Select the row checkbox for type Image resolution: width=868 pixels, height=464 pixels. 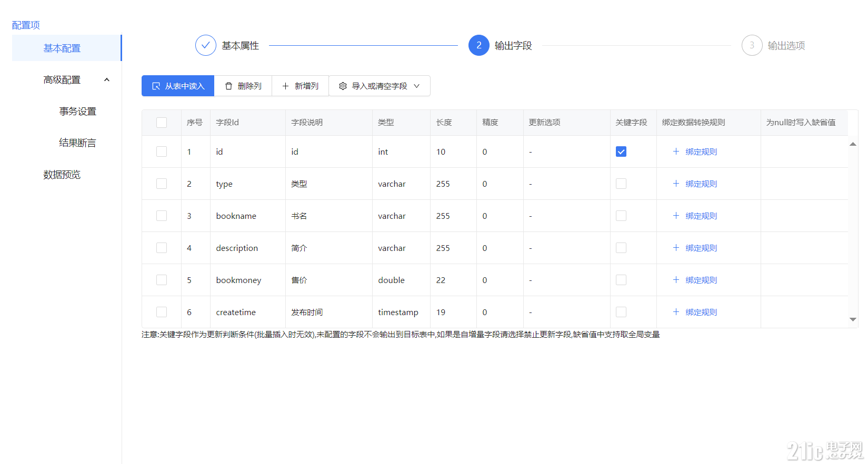(162, 184)
